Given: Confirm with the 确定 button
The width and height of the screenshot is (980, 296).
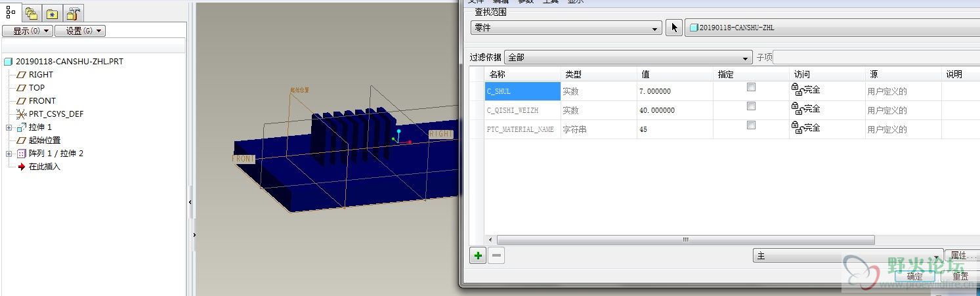Looking at the screenshot, I should (x=915, y=276).
